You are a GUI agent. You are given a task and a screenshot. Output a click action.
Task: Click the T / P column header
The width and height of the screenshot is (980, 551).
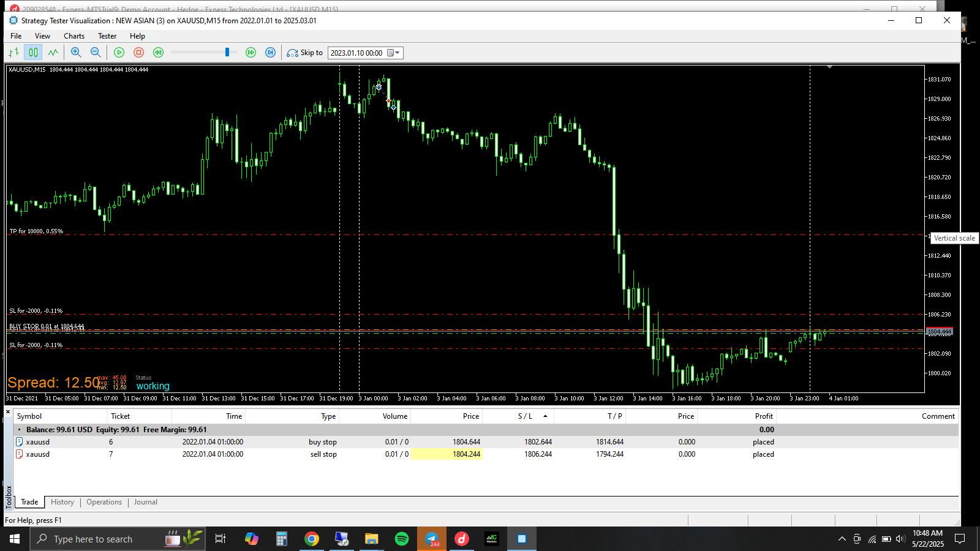[x=589, y=416]
